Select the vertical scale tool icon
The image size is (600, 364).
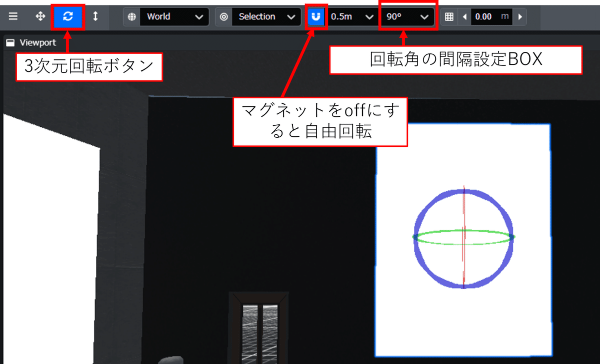pos(95,16)
